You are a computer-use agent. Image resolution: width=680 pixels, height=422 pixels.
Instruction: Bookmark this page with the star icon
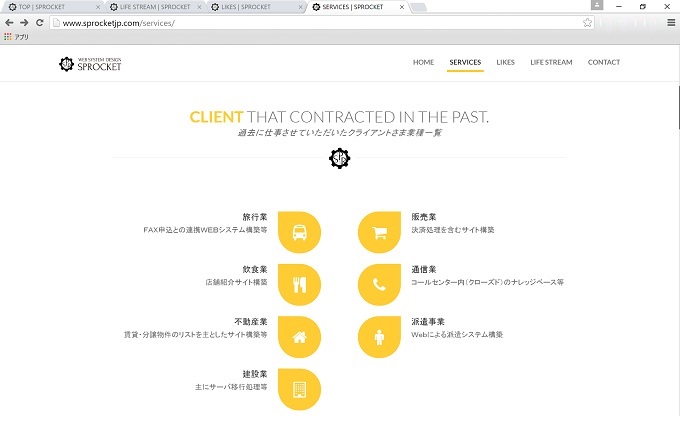click(588, 22)
